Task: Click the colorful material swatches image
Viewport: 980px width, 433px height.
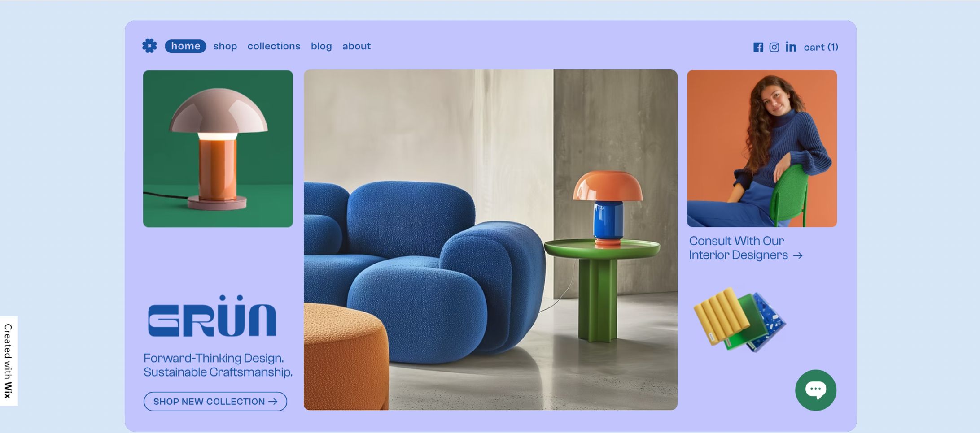Action: point(739,319)
